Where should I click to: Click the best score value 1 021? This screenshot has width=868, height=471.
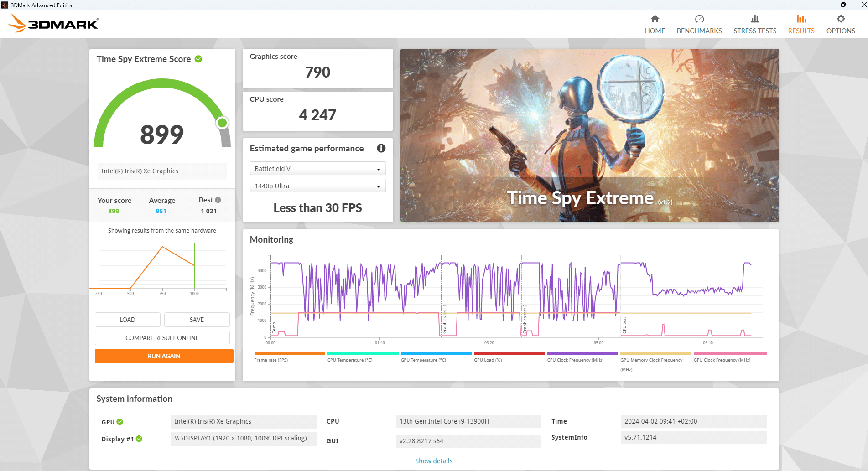(208, 211)
